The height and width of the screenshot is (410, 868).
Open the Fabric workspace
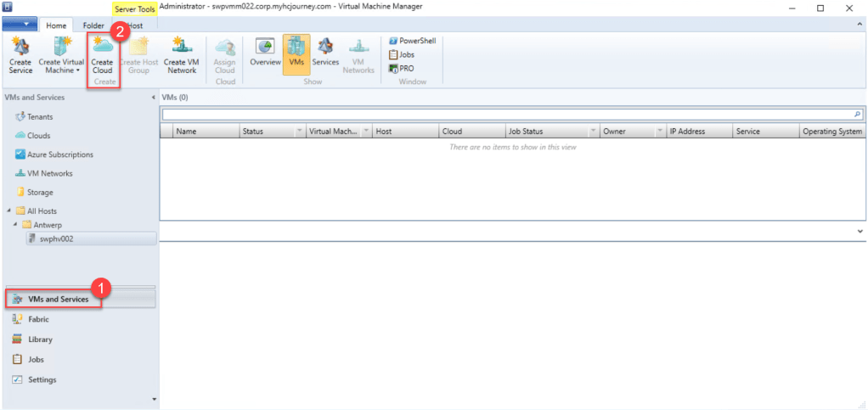38,319
